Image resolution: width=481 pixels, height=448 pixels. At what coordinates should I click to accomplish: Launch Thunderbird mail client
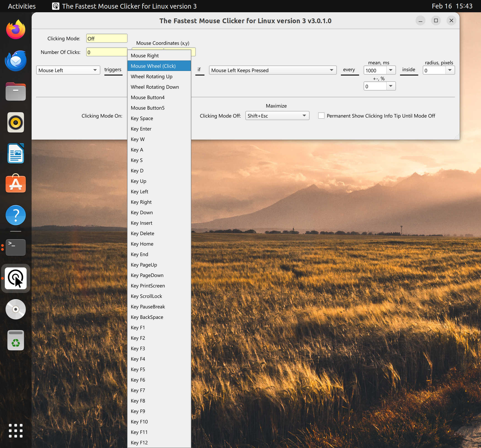15,61
